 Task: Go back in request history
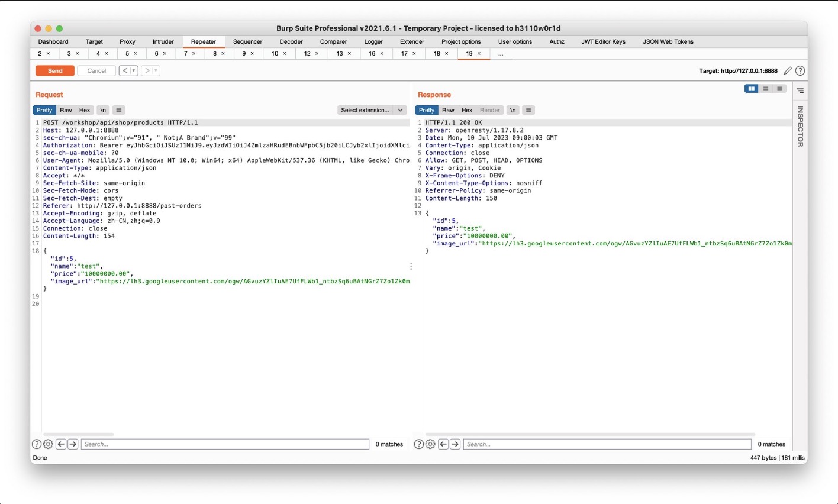pos(125,71)
